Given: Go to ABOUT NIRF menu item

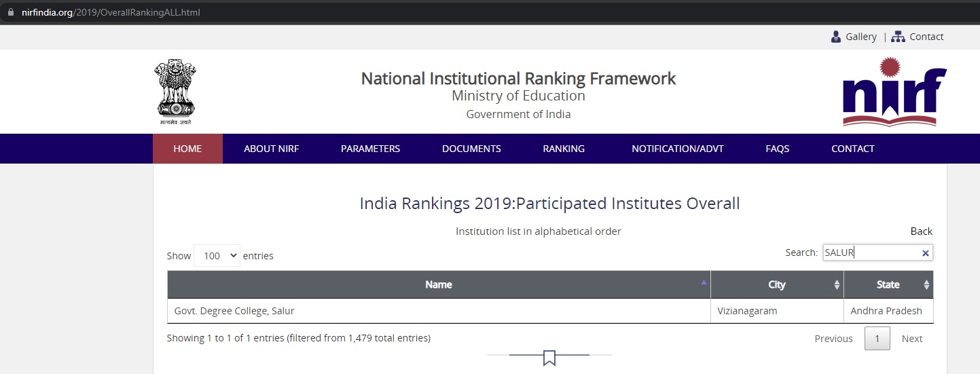Looking at the screenshot, I should point(272,149).
